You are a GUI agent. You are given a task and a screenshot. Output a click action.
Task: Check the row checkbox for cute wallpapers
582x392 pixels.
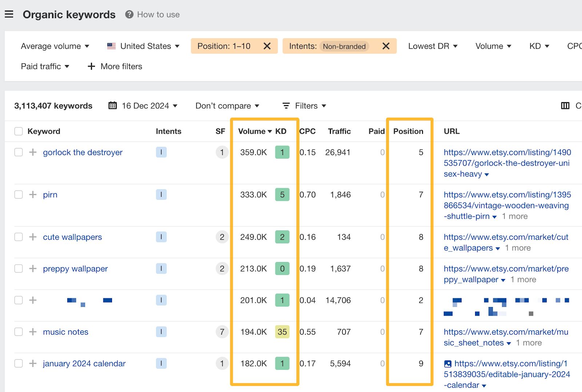click(18, 237)
